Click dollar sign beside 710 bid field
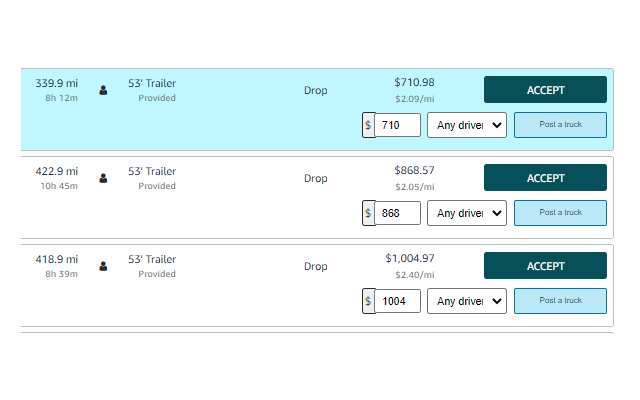This screenshot has width=640, height=400. coord(368,125)
